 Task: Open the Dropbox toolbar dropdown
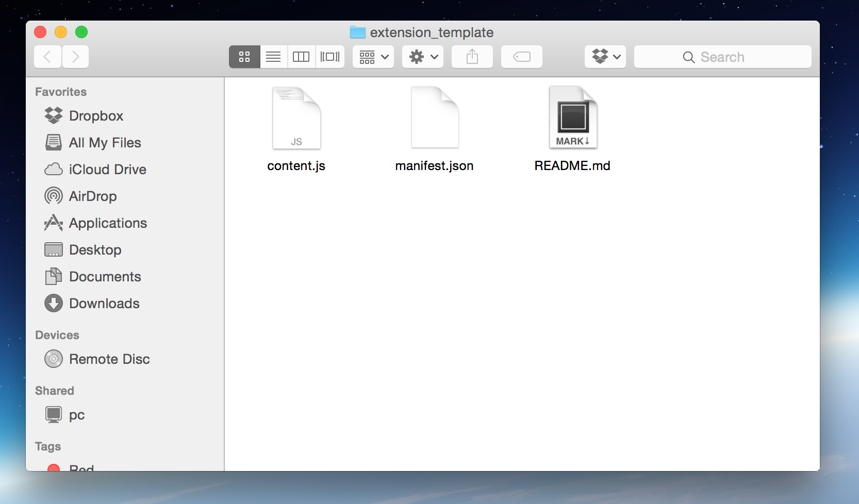point(605,57)
